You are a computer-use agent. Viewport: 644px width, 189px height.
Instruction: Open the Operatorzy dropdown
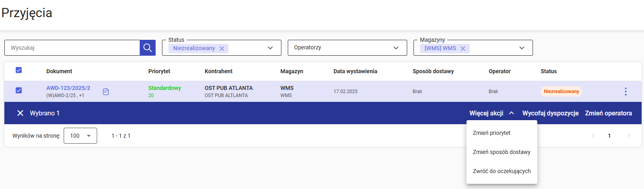pos(396,48)
